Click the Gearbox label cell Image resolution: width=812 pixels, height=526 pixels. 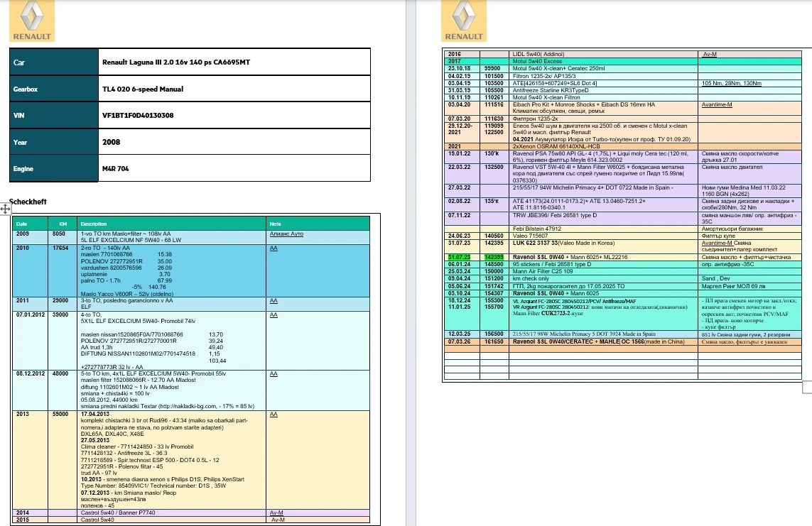[26, 89]
